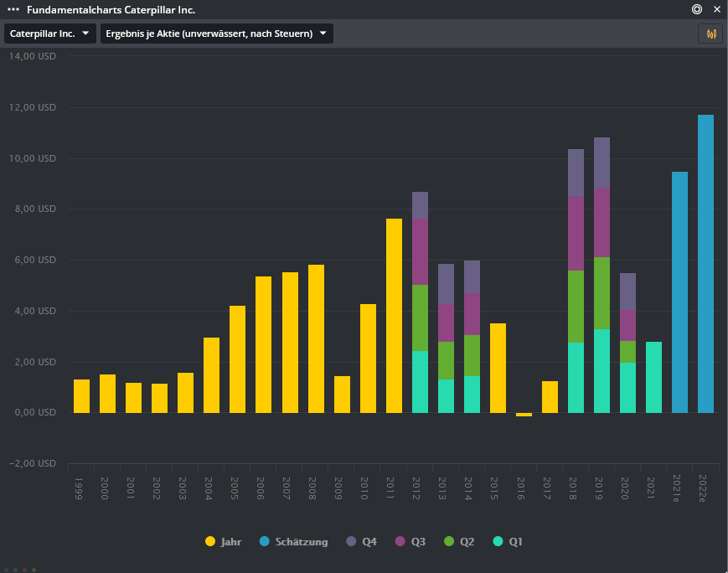Viewport: 728px width, 573px height.
Task: Click the 0,00 USD axis label
Action: point(35,412)
